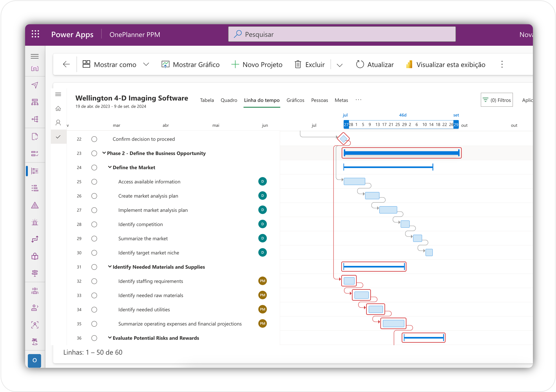Image resolution: width=556 pixels, height=392 pixels.
Task: Open the project person icon
Action: pyautogui.click(x=58, y=122)
